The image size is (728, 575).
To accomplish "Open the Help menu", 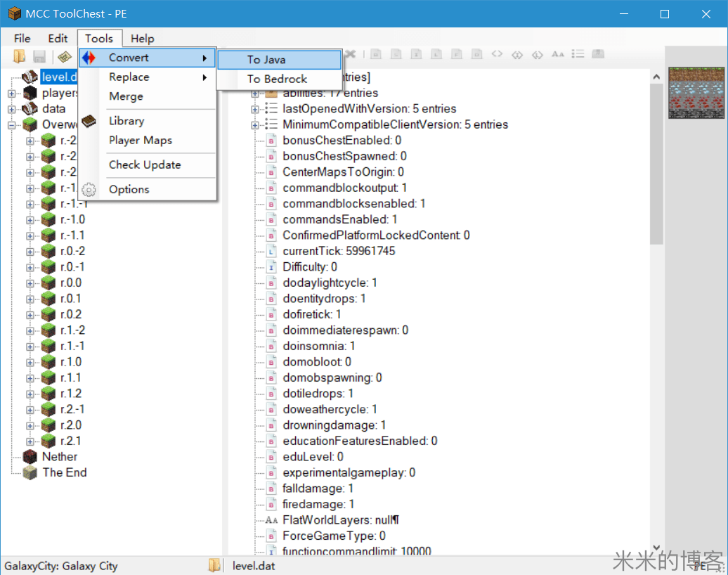I will click(142, 39).
